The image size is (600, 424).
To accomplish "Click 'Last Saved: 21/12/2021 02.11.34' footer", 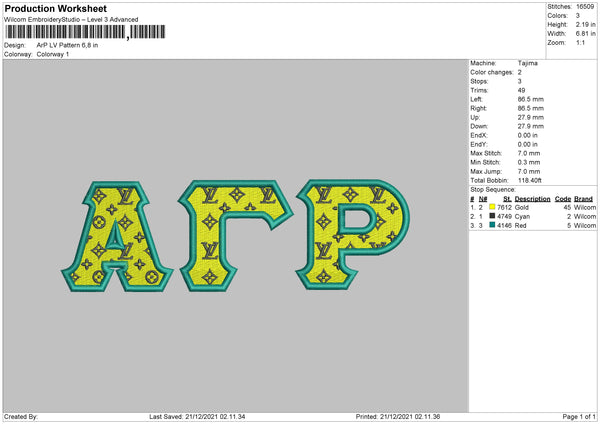I will coord(197,417).
